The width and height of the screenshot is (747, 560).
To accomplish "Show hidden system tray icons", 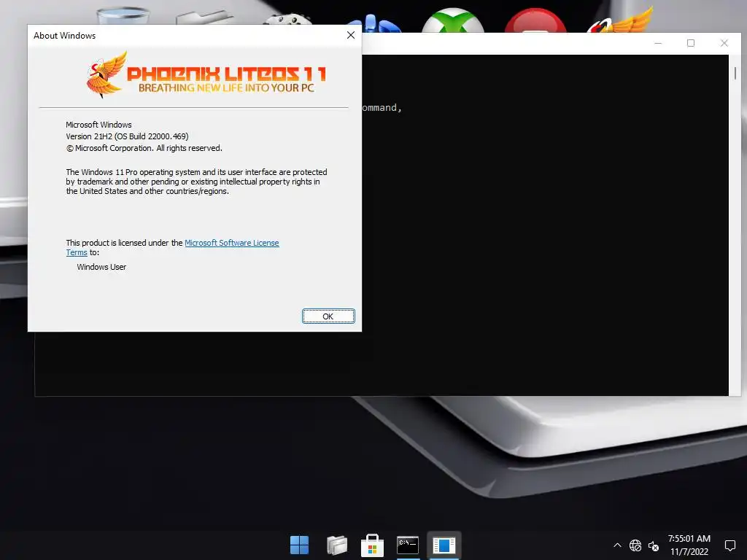I will [617, 545].
